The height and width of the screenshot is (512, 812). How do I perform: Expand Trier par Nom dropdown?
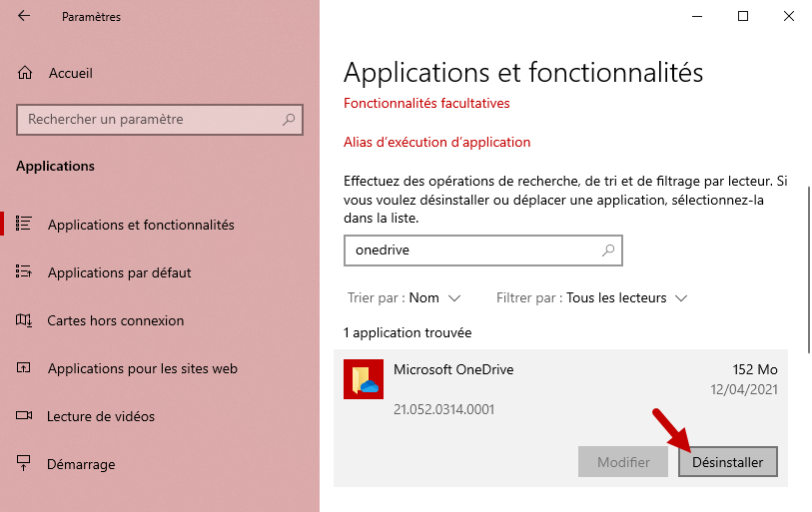point(404,297)
